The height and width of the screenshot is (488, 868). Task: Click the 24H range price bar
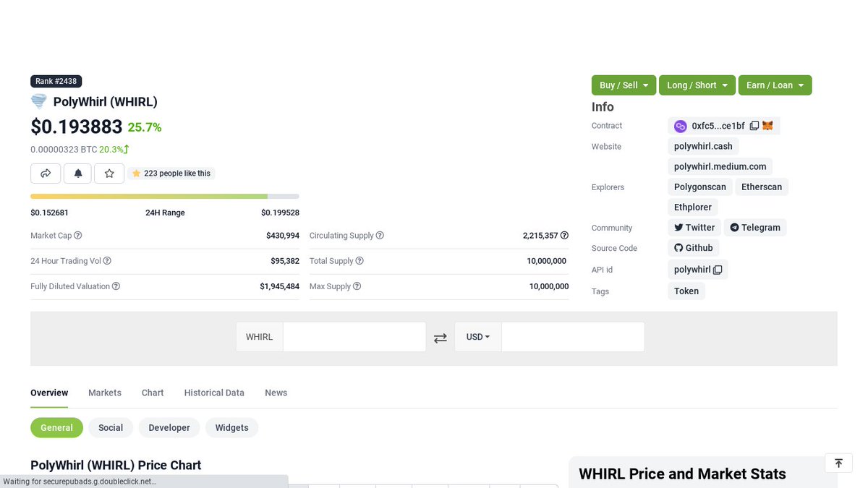[x=165, y=196]
